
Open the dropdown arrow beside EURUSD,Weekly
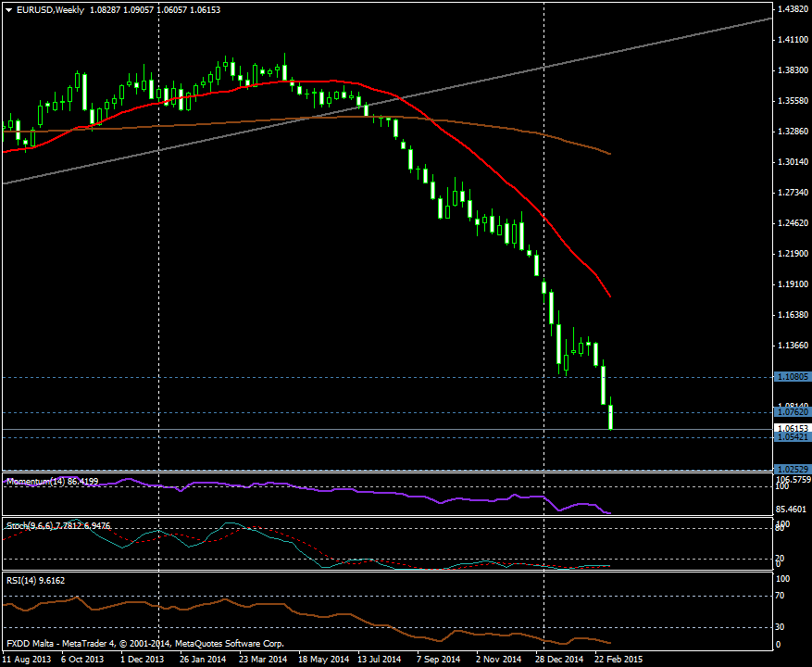pos(8,9)
